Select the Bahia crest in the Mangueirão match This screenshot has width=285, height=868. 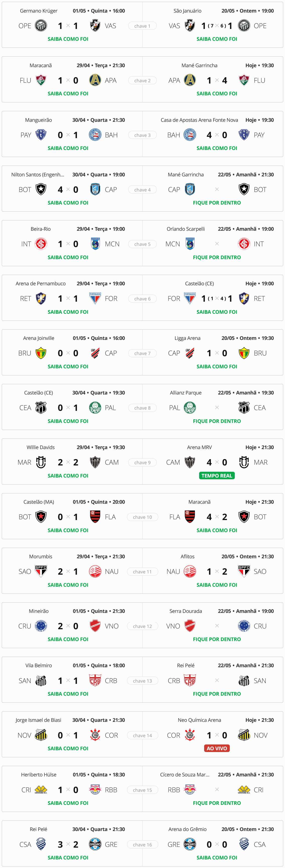[95, 135]
